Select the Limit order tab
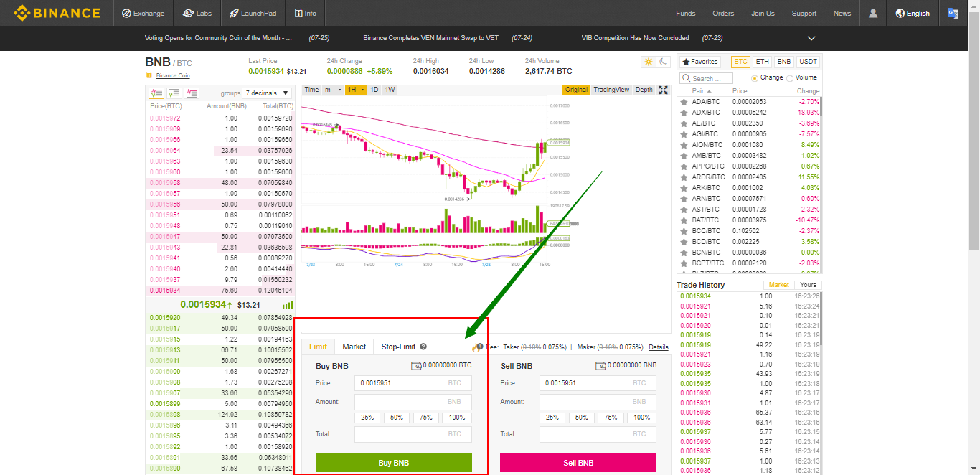 tap(318, 347)
